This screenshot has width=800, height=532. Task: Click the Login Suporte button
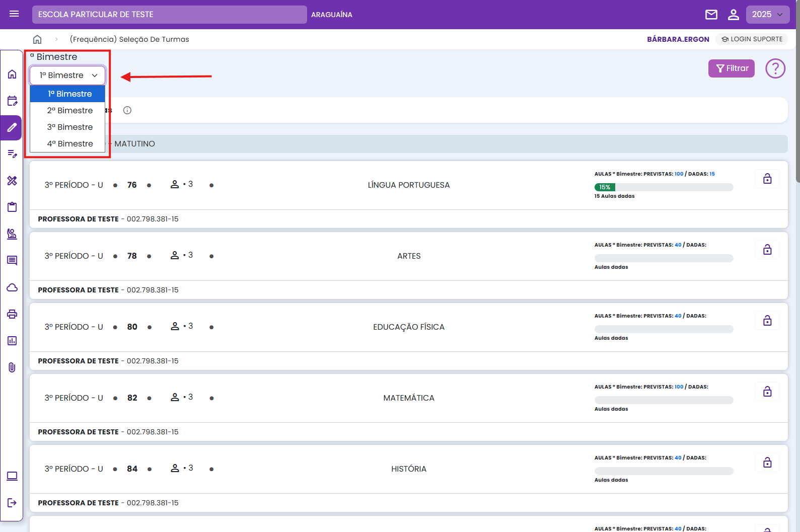pyautogui.click(x=752, y=39)
